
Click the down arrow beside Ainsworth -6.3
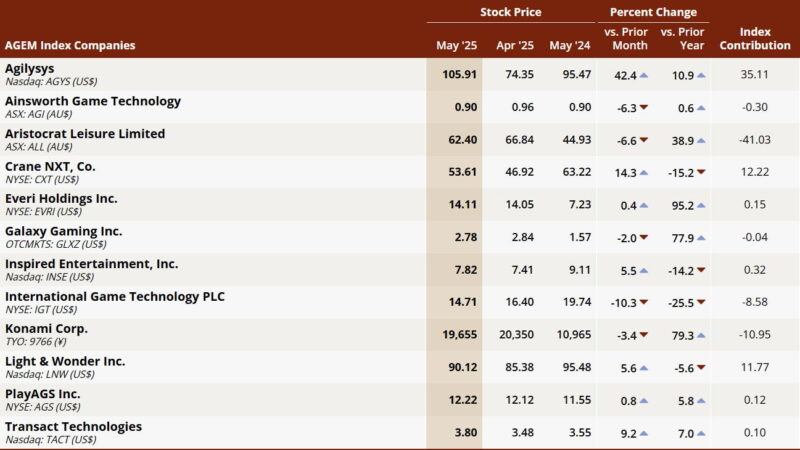tap(644, 108)
